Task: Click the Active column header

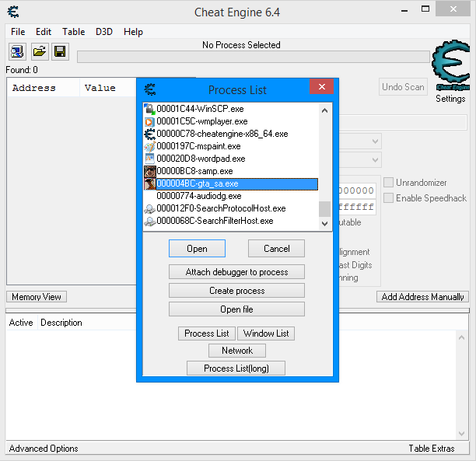Action: tap(22, 323)
